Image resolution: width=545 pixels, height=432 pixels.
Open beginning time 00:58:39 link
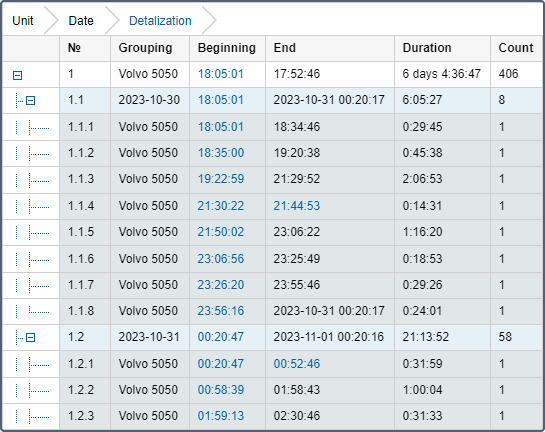click(x=221, y=390)
